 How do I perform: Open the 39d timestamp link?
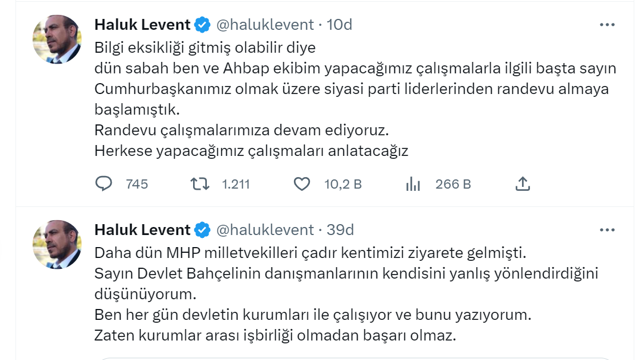[x=340, y=230]
